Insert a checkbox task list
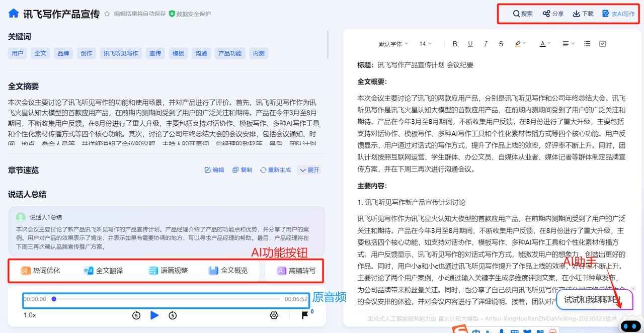644x333 pixels. [603, 44]
